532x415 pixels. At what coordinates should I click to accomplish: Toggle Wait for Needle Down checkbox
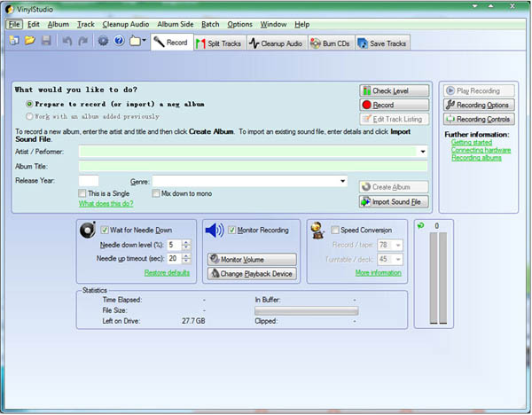(105, 230)
